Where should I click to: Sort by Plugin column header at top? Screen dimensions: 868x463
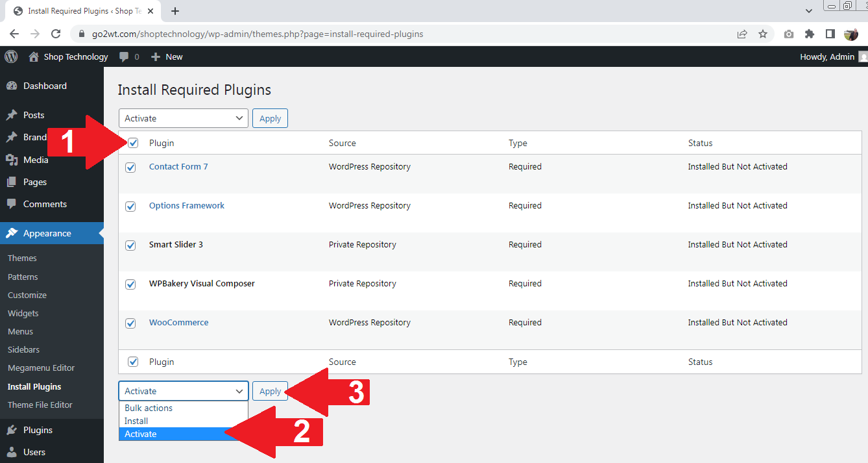pos(162,143)
